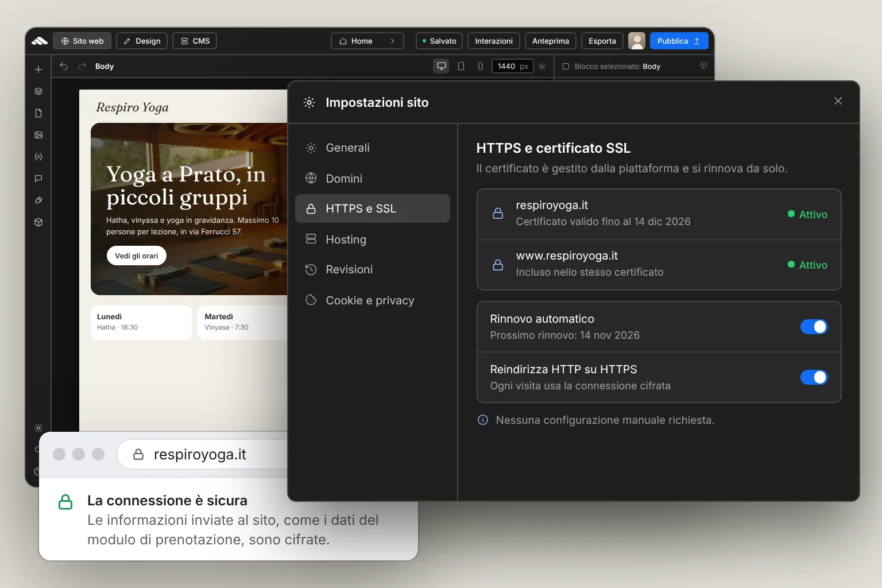
Task: Switch to mobile viewport preview
Action: pos(481,66)
